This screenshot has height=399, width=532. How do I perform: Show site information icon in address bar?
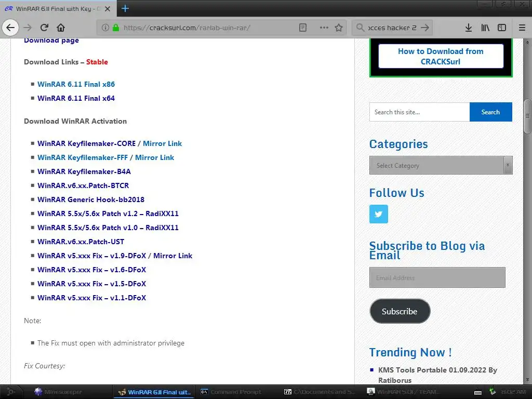click(105, 28)
